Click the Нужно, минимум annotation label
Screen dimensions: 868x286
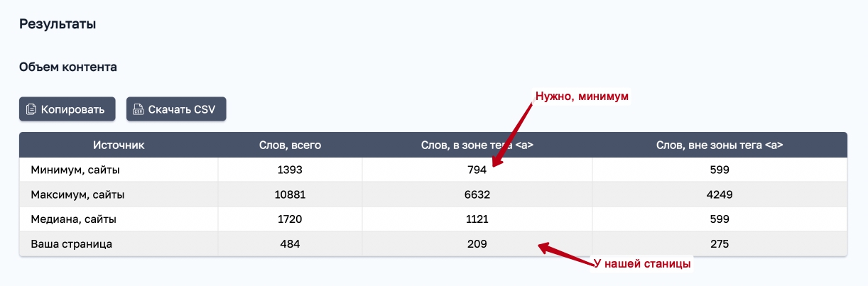click(x=582, y=95)
